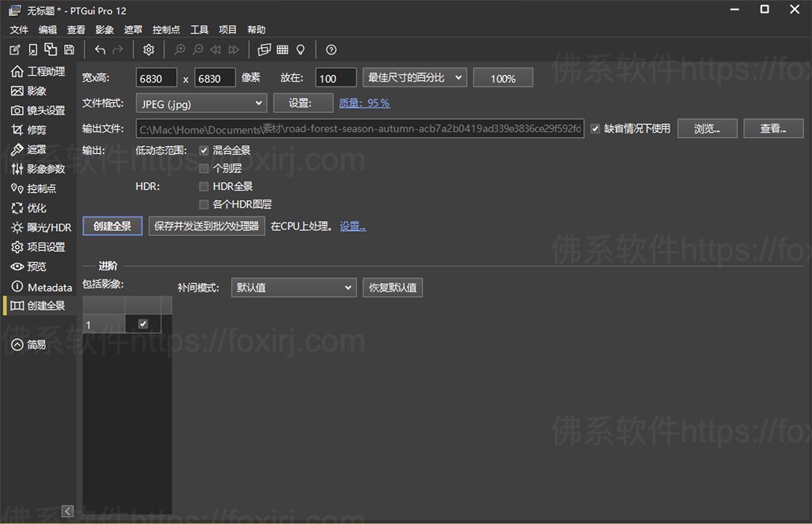Click the width input field showing 6830

[x=156, y=78]
